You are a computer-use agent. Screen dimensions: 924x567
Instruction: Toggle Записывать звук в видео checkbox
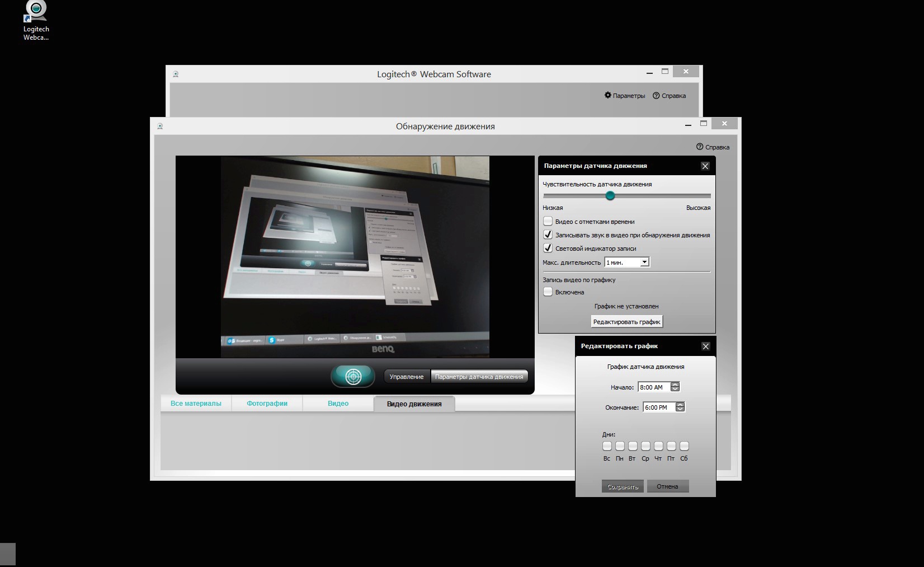click(548, 235)
